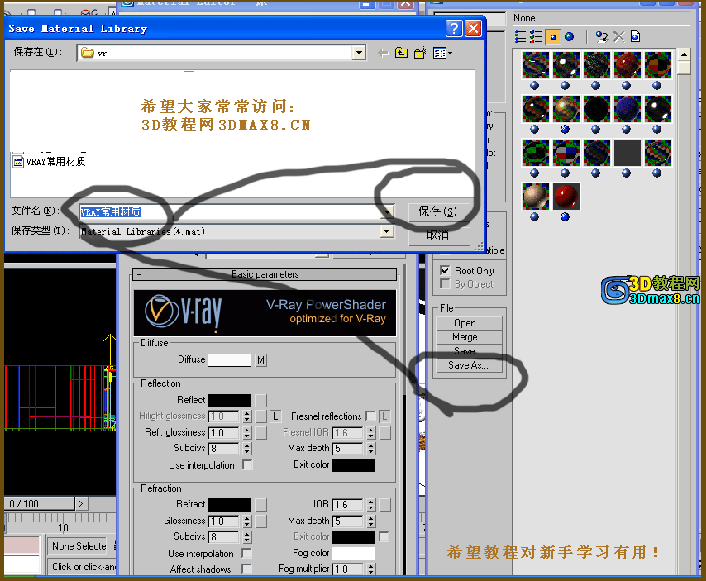Toggle refraction Use interpolation checkbox
Image resolution: width=706 pixels, height=581 pixels.
tap(247, 553)
